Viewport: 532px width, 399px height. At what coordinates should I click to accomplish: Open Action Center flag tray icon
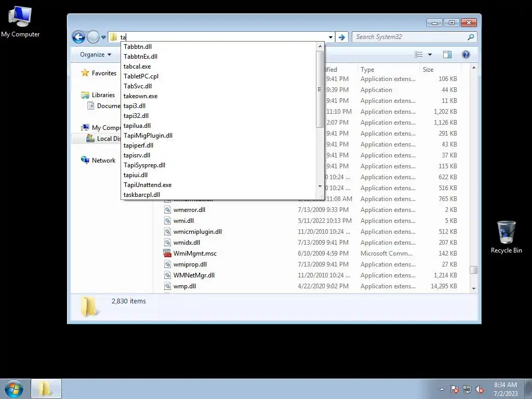point(455,389)
